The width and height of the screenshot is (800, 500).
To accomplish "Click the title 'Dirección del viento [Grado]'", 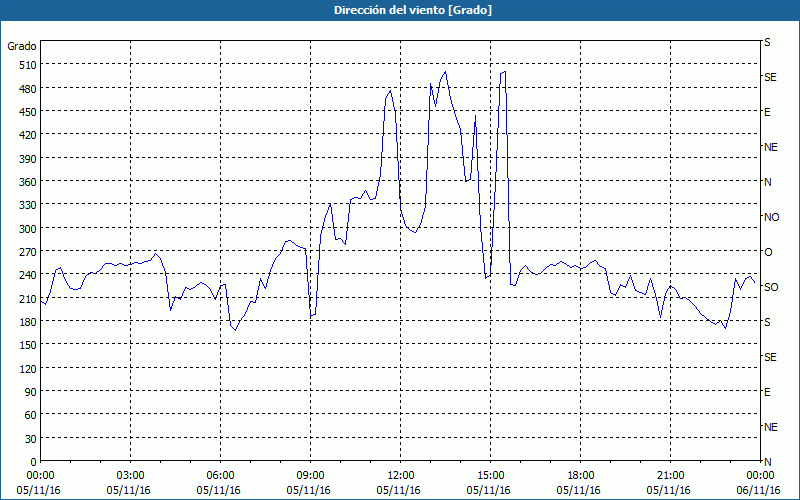I will [413, 10].
